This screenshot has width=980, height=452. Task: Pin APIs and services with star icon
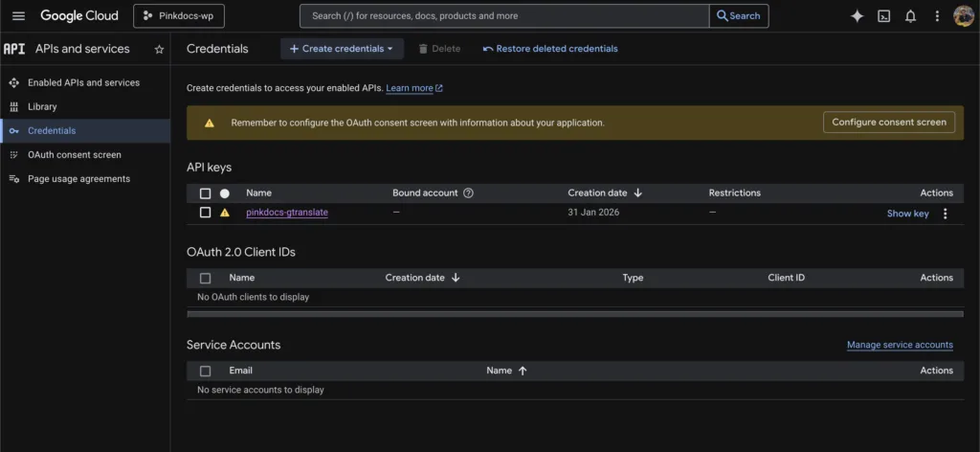pos(159,49)
